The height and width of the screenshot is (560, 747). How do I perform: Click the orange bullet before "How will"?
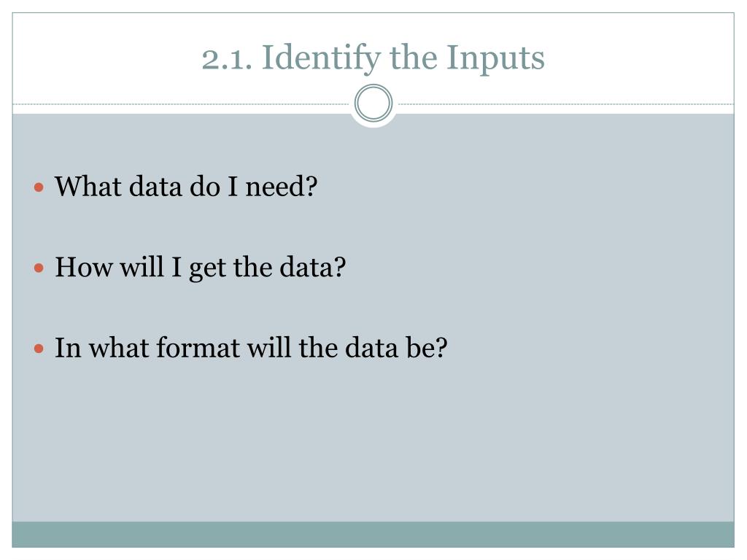coord(39,268)
